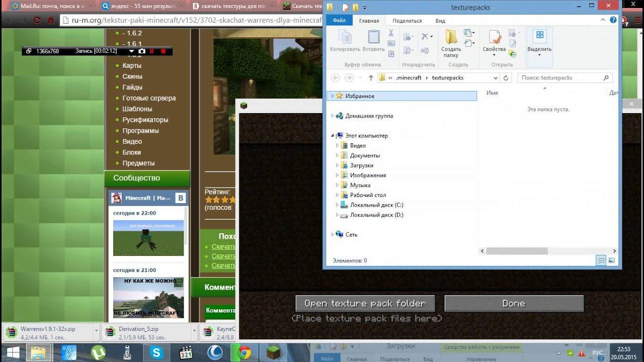Click the Explorer horizontal scrollbar
The image size is (644, 362).
pyautogui.click(x=517, y=251)
